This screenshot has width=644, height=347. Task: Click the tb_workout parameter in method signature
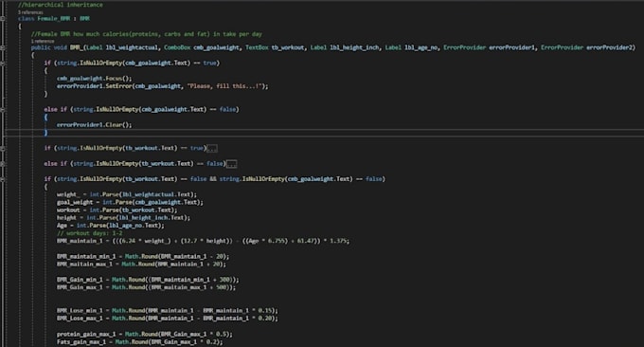pos(288,47)
